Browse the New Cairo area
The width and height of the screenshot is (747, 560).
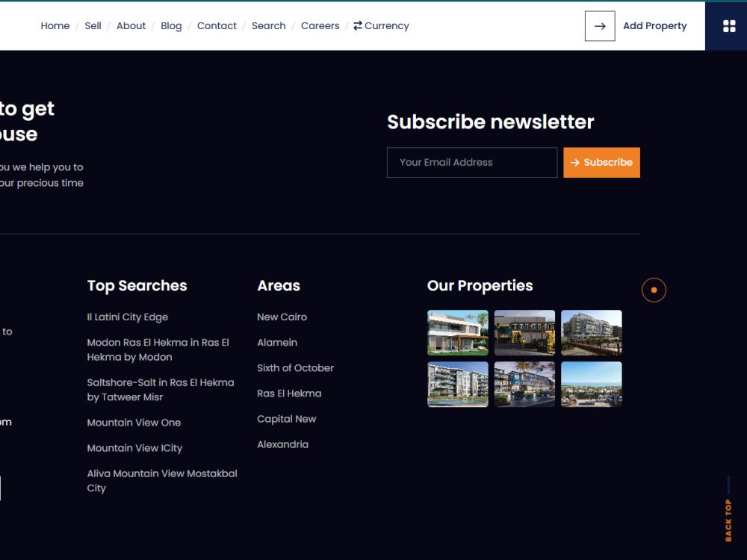[282, 317]
